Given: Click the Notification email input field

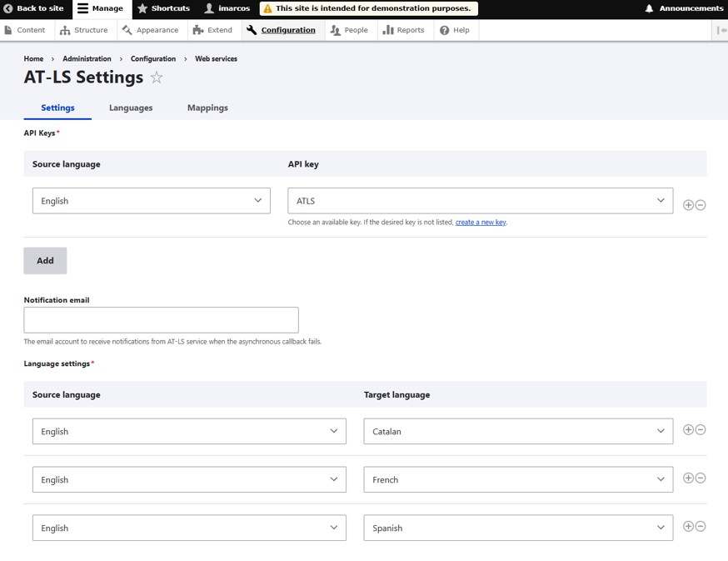Looking at the screenshot, I should point(161,320).
